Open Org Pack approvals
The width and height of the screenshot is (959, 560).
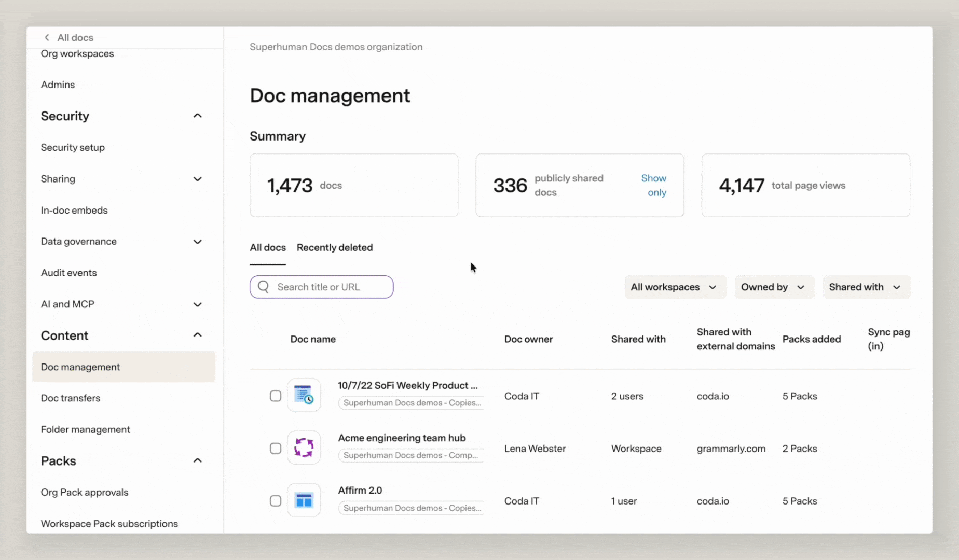click(x=85, y=493)
